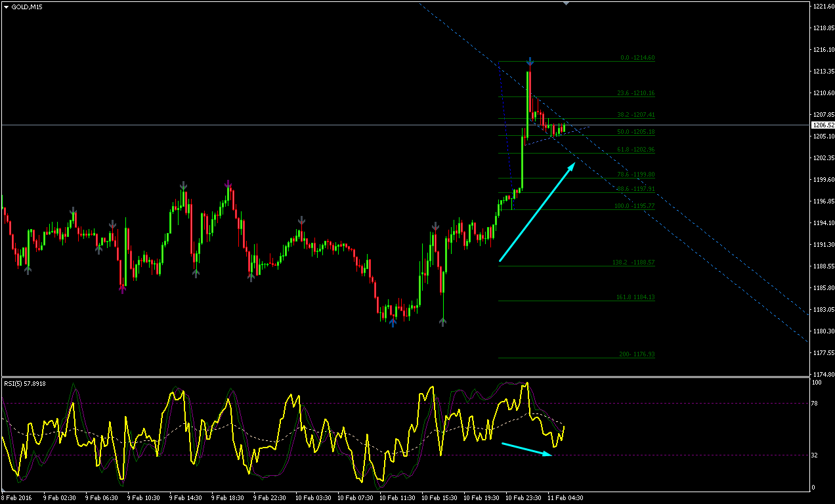Click the 10 Feb 19:30 time label

(481, 497)
